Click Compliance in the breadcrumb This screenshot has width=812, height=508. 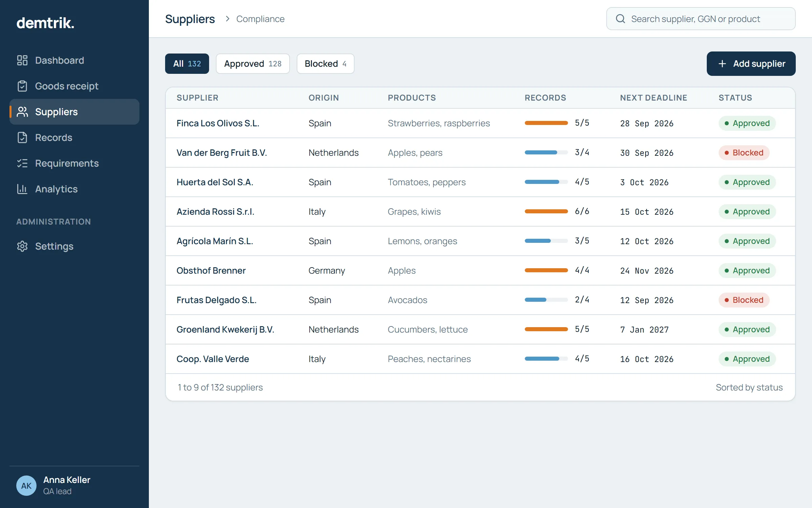click(260, 19)
